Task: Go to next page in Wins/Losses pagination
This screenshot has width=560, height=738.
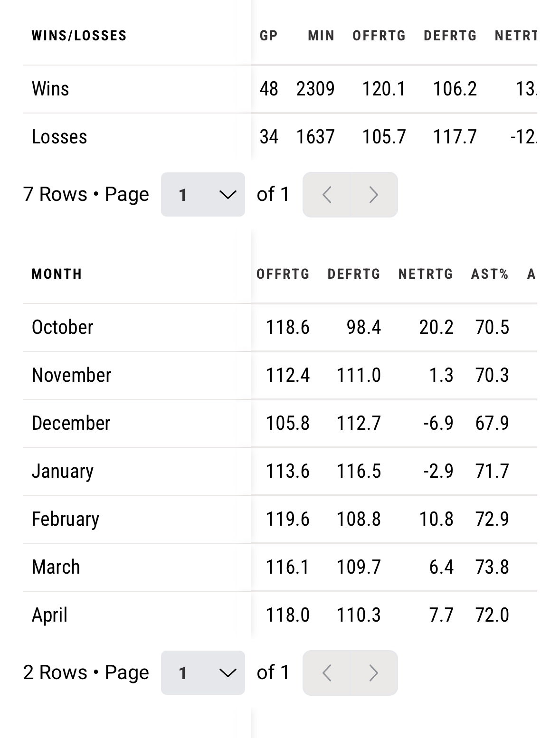Action: (x=374, y=195)
